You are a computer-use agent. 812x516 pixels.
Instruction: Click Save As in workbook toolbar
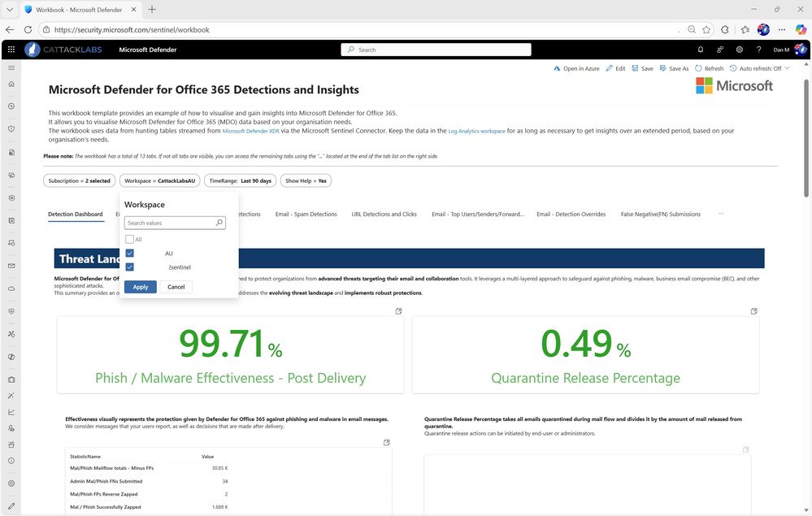[675, 68]
